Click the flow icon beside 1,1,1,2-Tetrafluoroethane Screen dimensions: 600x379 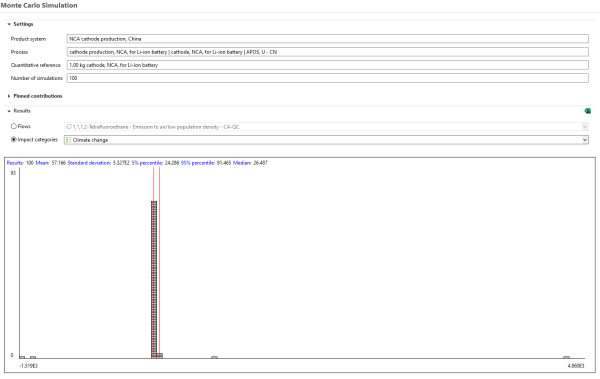(x=69, y=127)
